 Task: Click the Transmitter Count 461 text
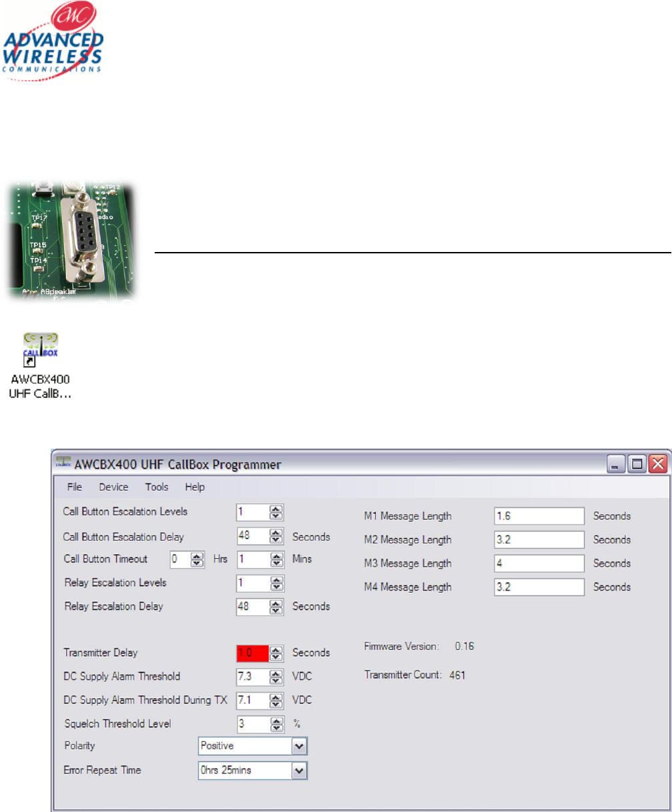click(415, 675)
